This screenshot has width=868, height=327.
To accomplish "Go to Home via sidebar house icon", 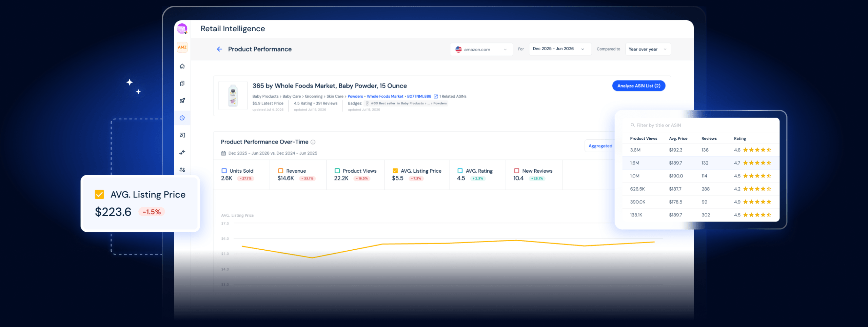I will click(182, 66).
